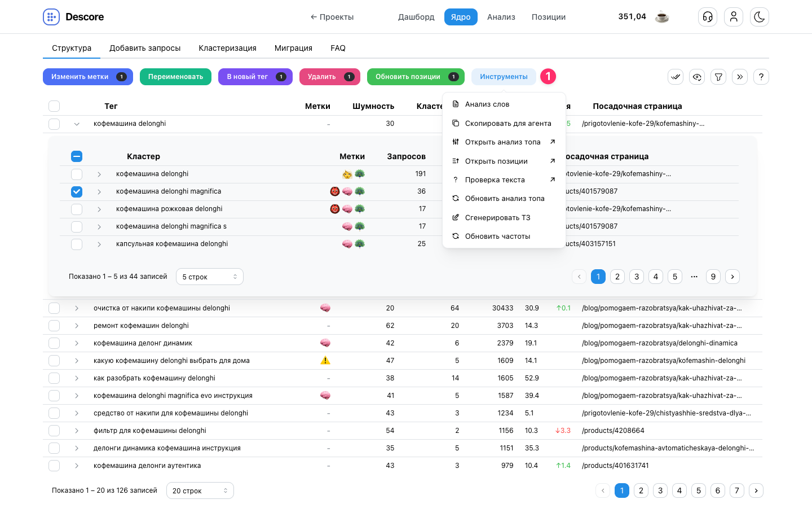
Task: Collapse the 'кофемашина delonghi' tag row
Action: pyautogui.click(x=77, y=124)
